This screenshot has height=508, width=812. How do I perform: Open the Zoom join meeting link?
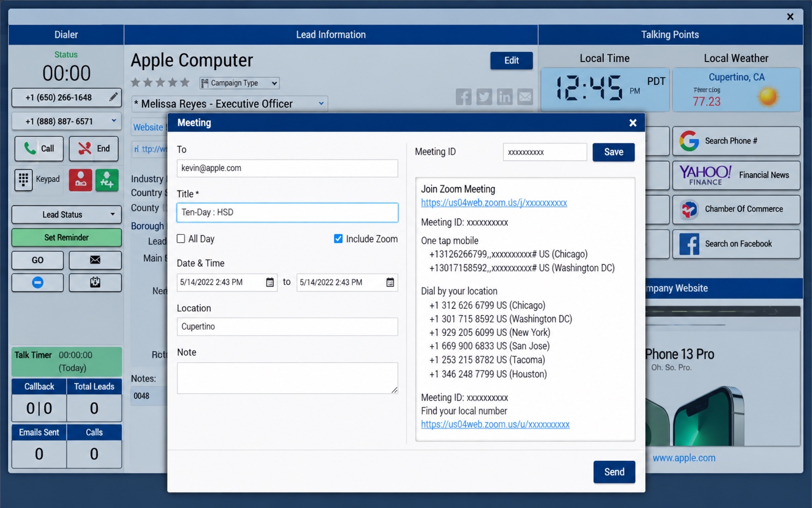tap(494, 203)
